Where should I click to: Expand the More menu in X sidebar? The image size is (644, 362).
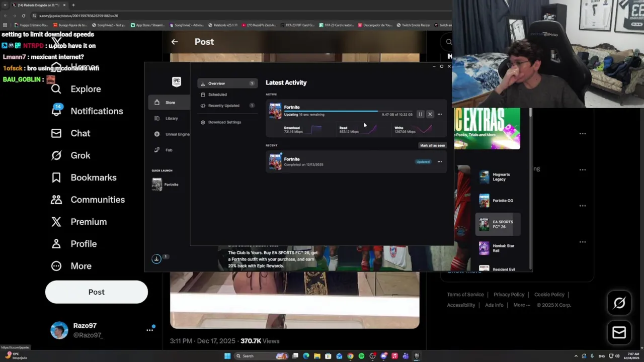pyautogui.click(x=71, y=266)
